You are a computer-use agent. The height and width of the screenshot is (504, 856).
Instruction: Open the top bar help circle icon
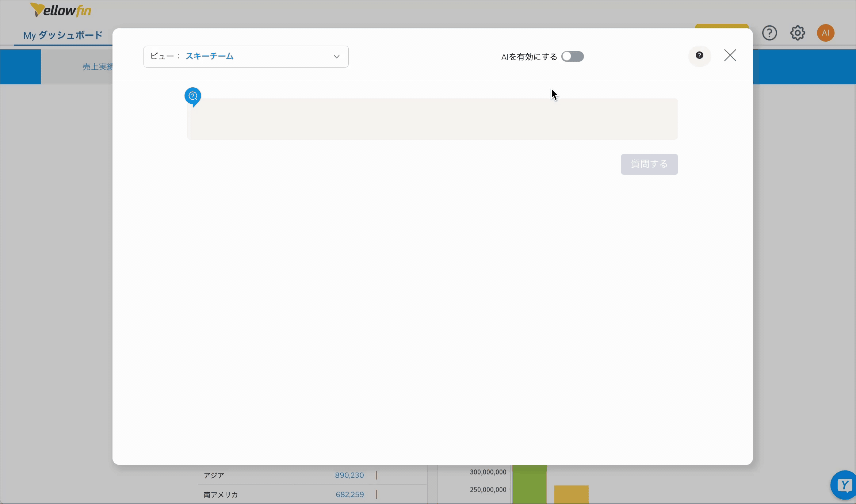(769, 33)
